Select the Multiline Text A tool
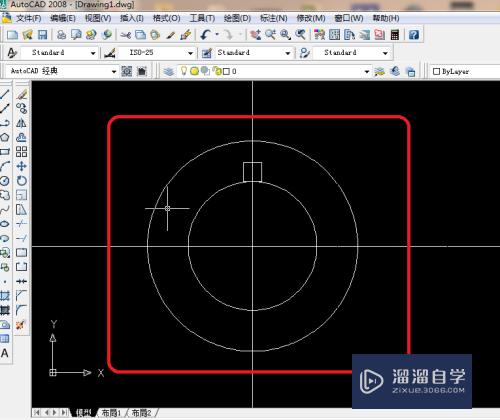 pyautogui.click(x=5, y=353)
